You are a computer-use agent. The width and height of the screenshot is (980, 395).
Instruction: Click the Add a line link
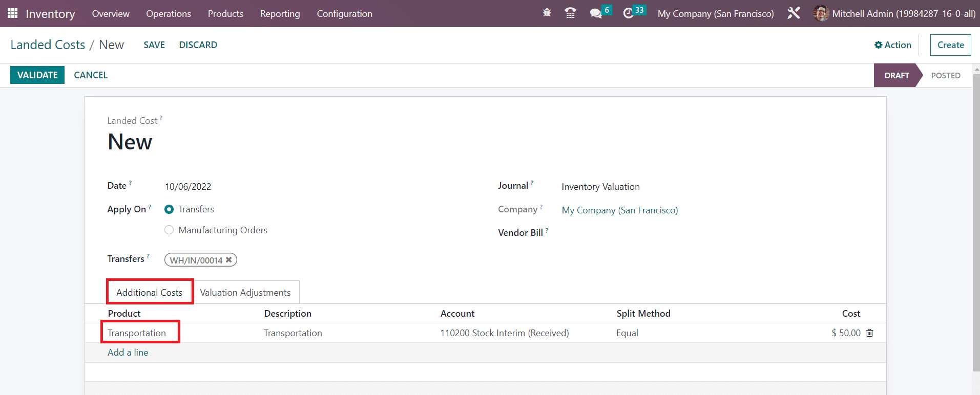[128, 353]
